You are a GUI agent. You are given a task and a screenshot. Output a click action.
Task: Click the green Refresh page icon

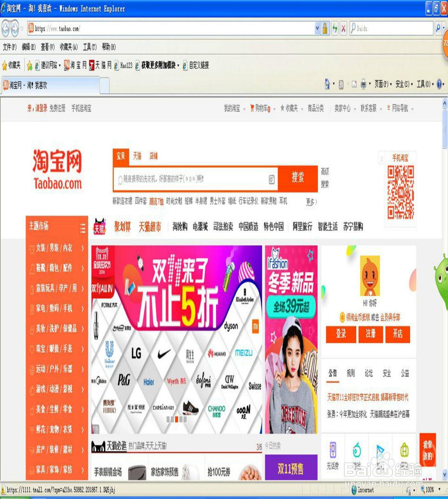click(335, 29)
